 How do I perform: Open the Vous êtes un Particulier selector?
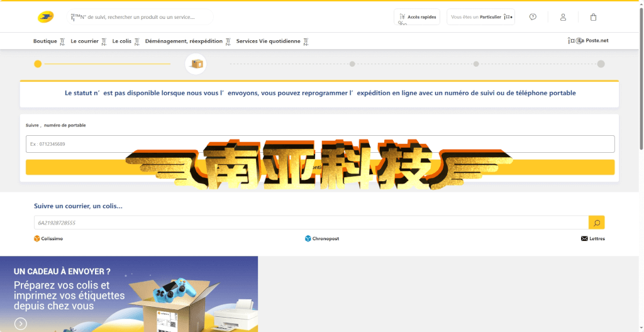point(480,17)
